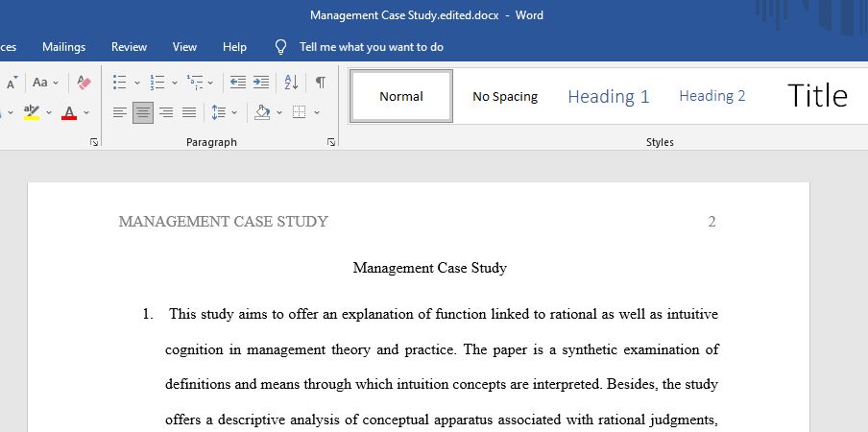Sort text with A-Z icon
Image resolution: width=868 pixels, height=432 pixels.
pos(291,83)
